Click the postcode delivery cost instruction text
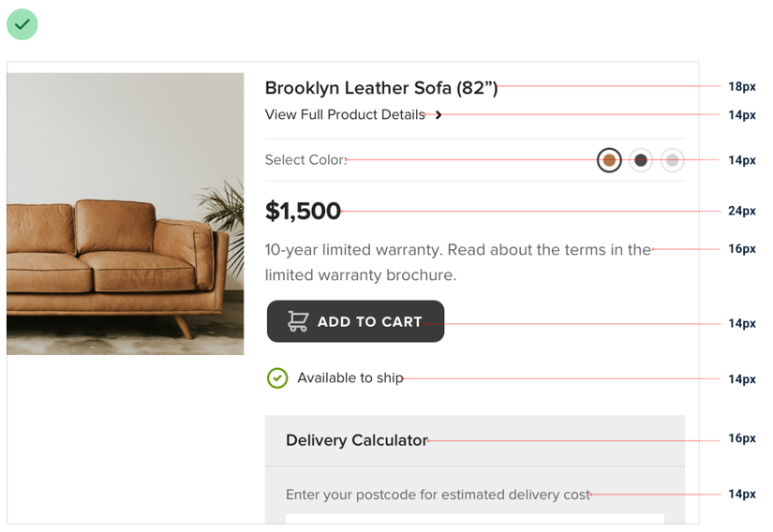Image resolution: width=773 pixels, height=532 pixels. (438, 495)
